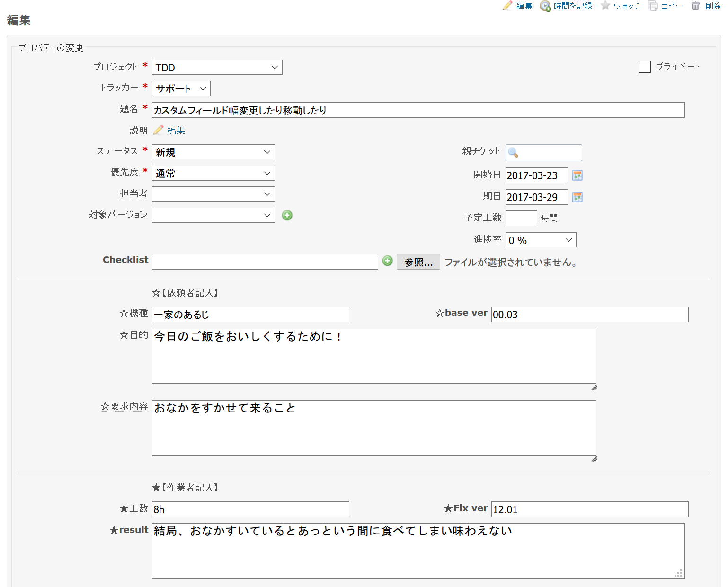Click the star ウォッチ icon
728x587 pixels.
pos(605,6)
